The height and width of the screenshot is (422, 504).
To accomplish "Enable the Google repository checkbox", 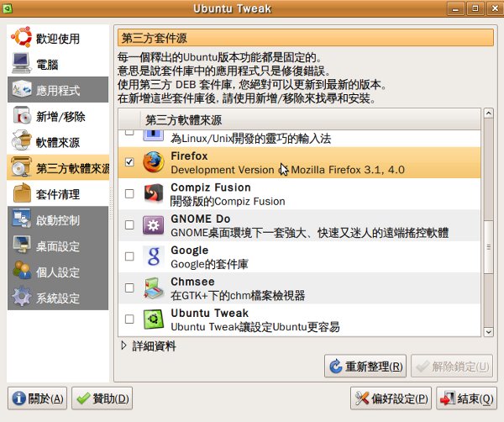I will 129,256.
